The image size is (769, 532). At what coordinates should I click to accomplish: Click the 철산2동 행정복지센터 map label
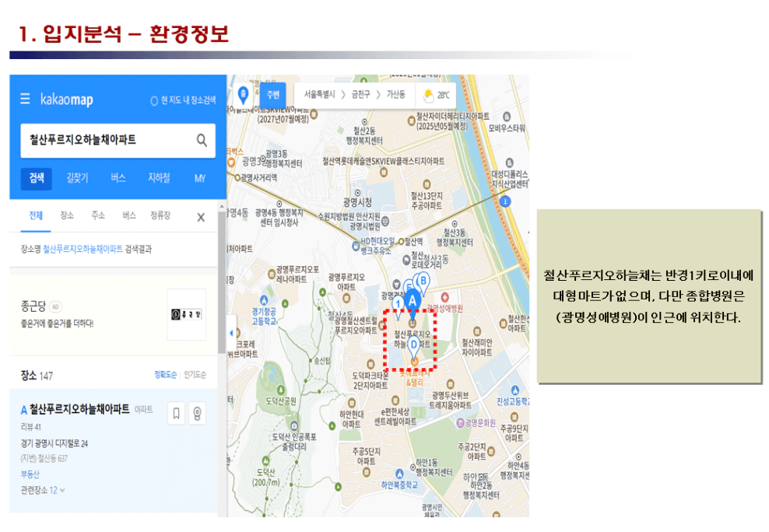364,135
